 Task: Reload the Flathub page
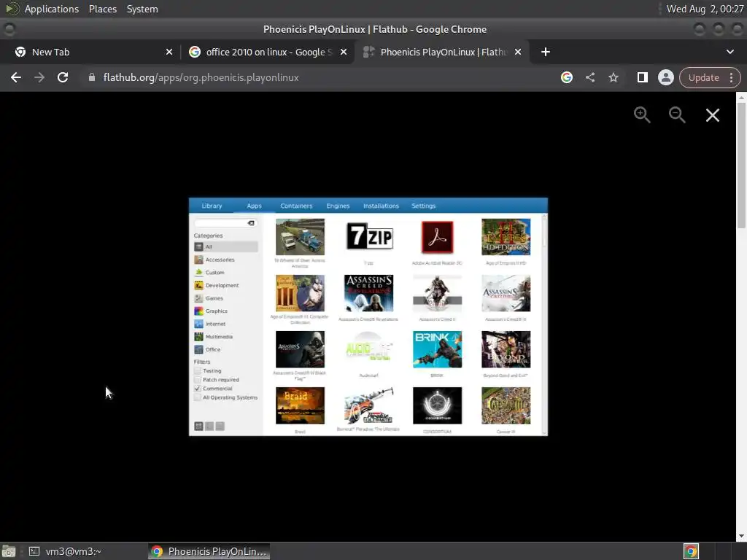coord(63,77)
